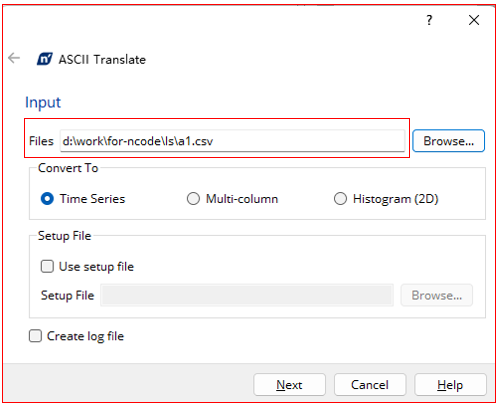This screenshot has width=498, height=406.
Task: Click the Files path input field
Action: pyautogui.click(x=232, y=141)
